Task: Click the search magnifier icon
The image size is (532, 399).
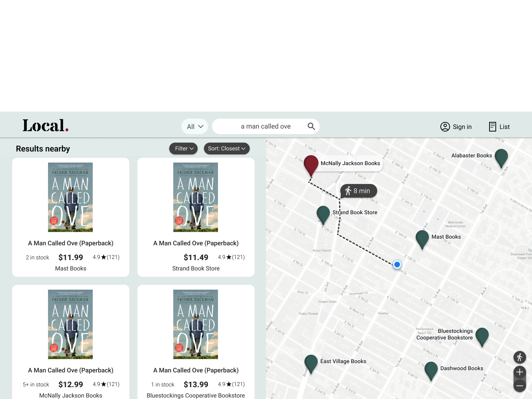Action: point(311,126)
